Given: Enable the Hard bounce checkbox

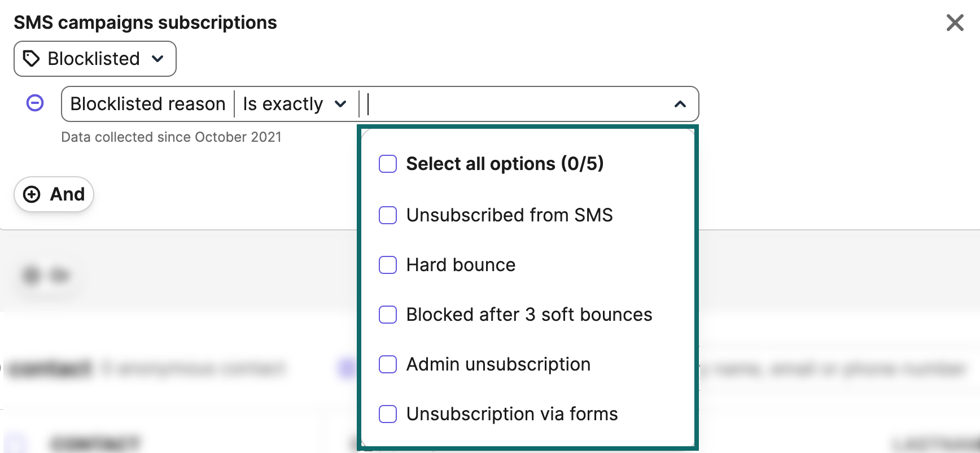Looking at the screenshot, I should 388,265.
